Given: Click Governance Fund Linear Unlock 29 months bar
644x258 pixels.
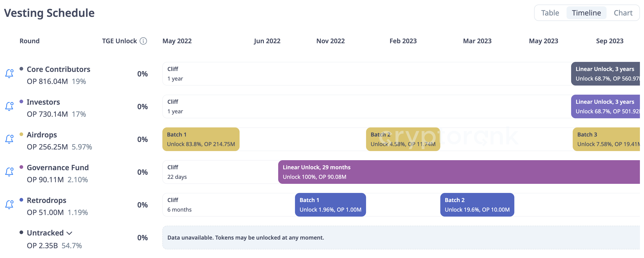Looking at the screenshot, I should coord(458,172).
